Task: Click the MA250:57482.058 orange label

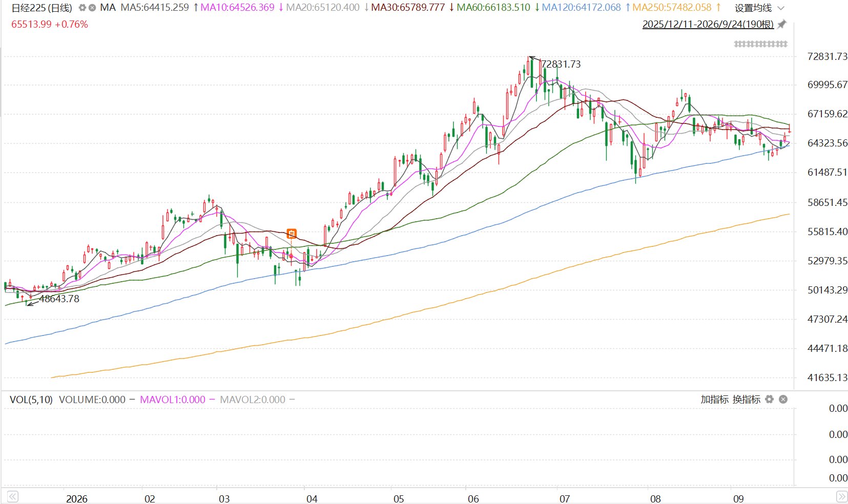Action: 672,8
